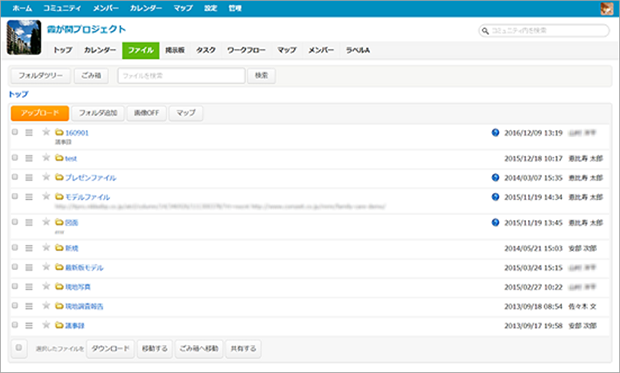The width and height of the screenshot is (620, 373).
Task: Click the blue info icon on the 160901 row
Action: tap(495, 133)
